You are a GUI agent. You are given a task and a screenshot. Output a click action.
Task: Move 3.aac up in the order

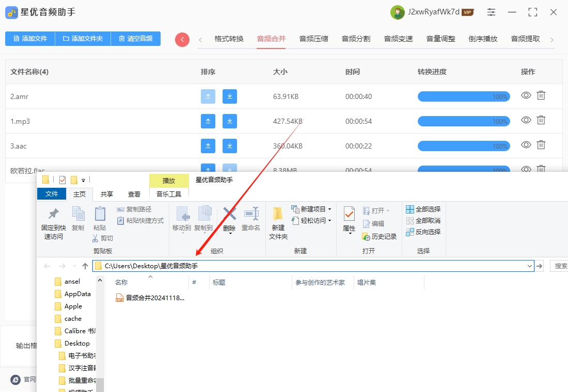[x=208, y=146]
